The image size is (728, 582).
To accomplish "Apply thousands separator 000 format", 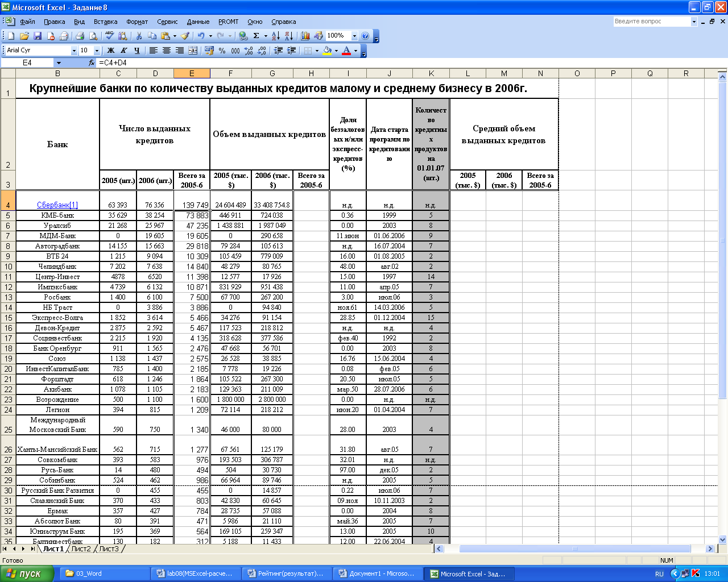I will point(235,51).
